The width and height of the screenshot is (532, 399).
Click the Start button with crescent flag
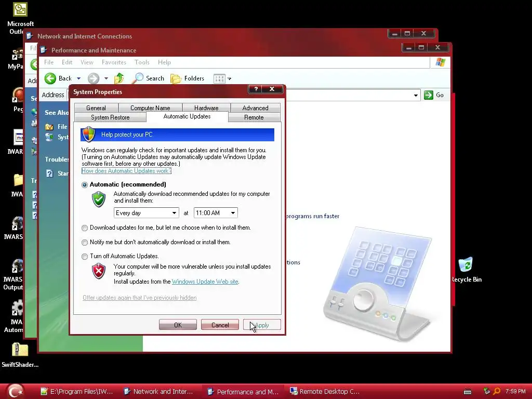(x=16, y=392)
